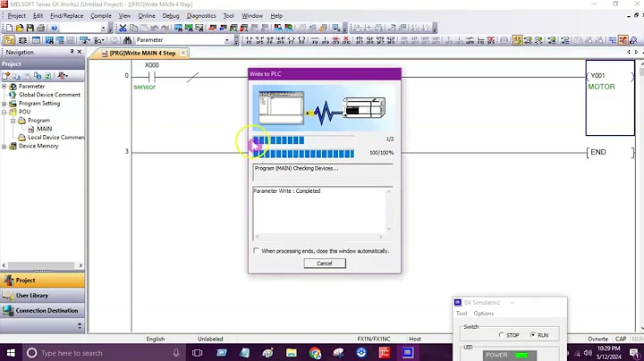Click the upper 1/2 progress bar
Viewport: 644px width, 361px height.
pyautogui.click(x=303, y=140)
